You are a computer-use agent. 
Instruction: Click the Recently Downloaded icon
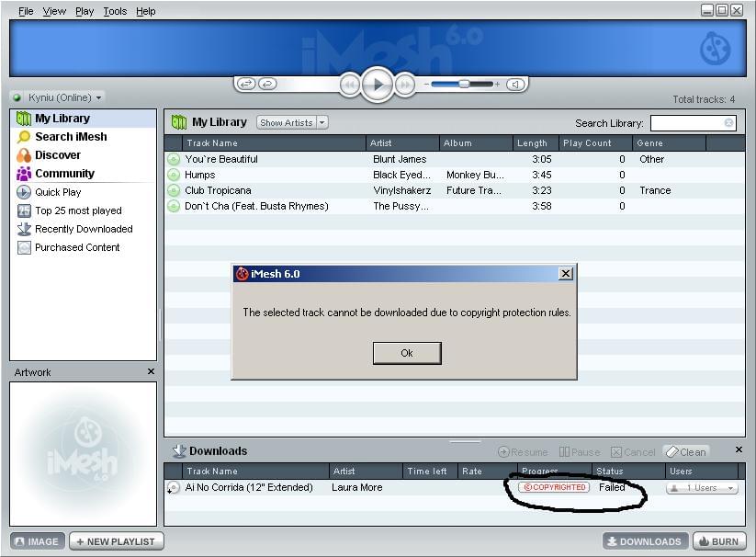click(24, 229)
